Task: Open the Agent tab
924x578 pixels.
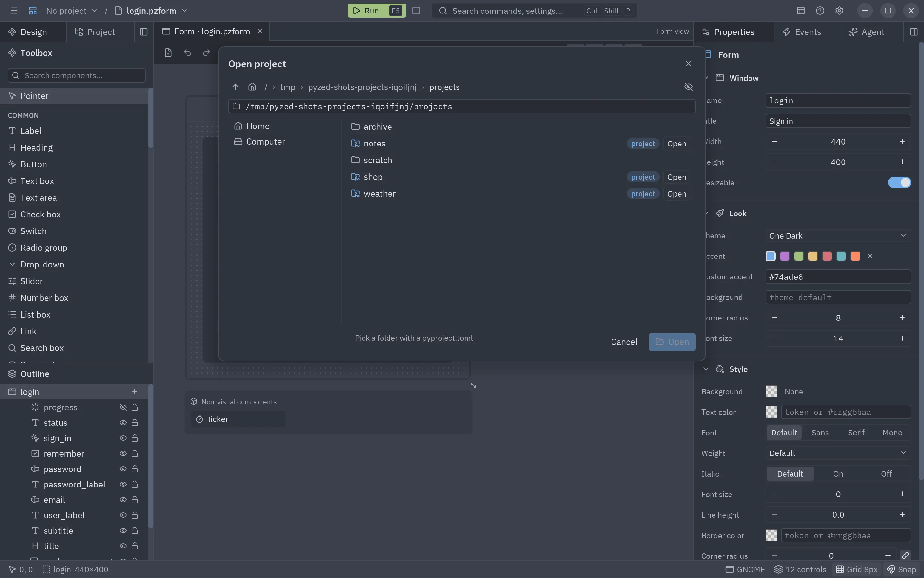Action: (872, 32)
